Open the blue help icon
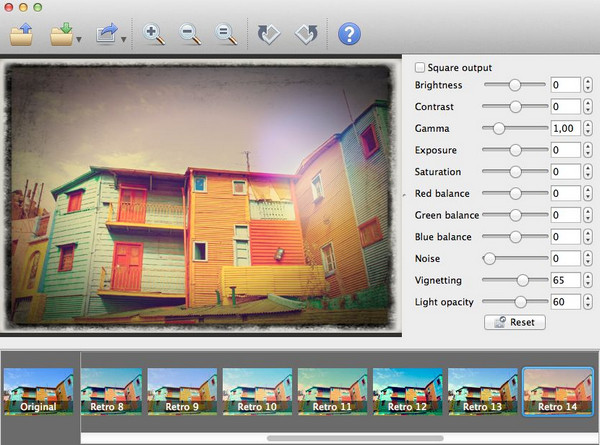The image size is (600, 445). point(349,35)
